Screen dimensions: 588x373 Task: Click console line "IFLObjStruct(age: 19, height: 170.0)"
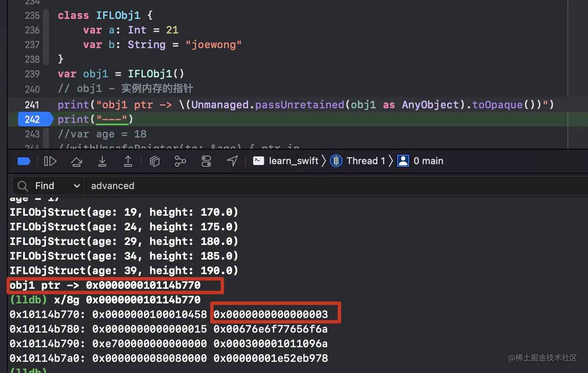[x=124, y=212]
